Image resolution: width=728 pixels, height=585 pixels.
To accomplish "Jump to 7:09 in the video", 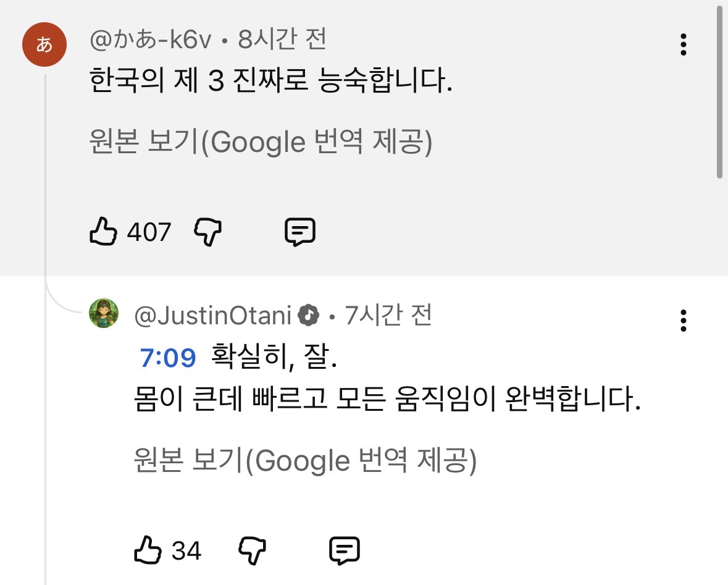I will 168,358.
